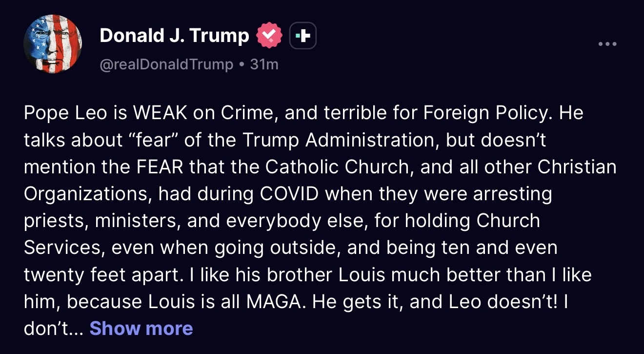Image resolution: width=644 pixels, height=354 pixels.
Task: Click the flag-painted profile avatar
Action: 53,44
